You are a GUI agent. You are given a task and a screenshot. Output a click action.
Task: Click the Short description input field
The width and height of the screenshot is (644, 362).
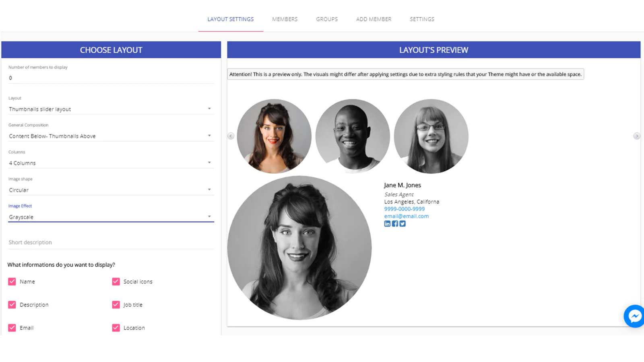click(x=111, y=242)
